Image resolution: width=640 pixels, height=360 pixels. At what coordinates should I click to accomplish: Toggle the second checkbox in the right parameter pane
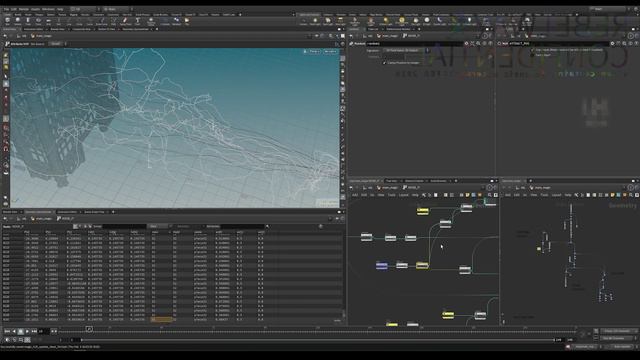coord(533,55)
